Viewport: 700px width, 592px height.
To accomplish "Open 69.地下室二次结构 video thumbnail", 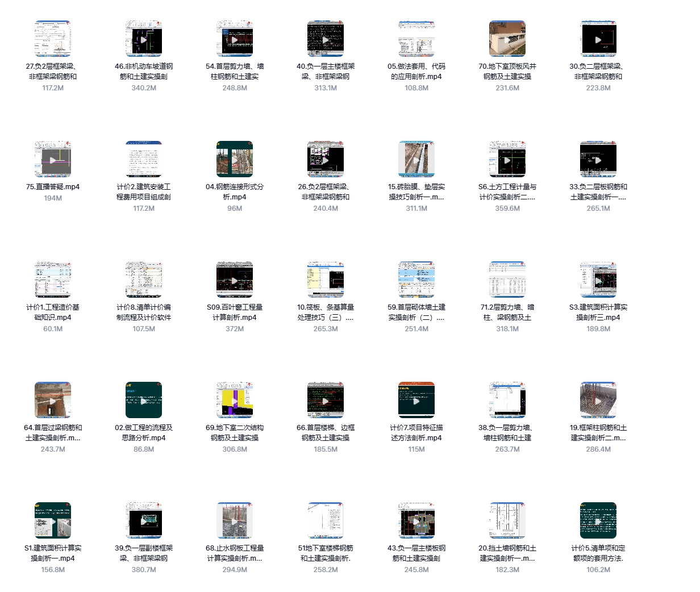I will [x=235, y=401].
